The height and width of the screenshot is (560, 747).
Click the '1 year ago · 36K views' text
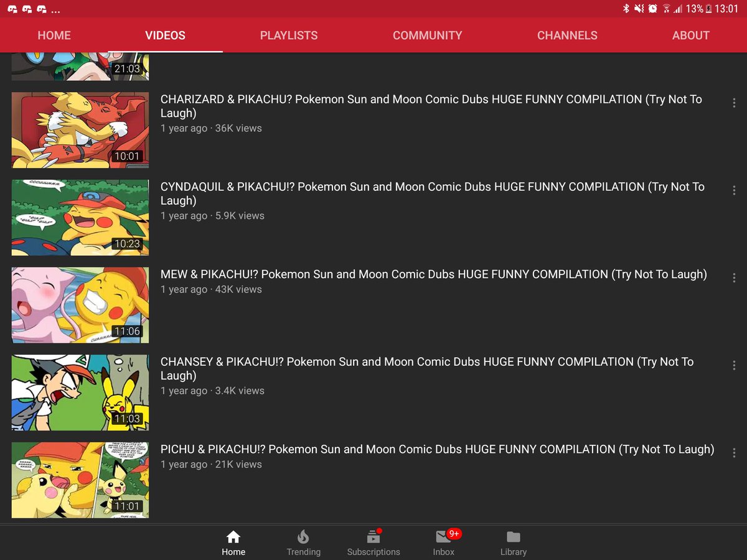click(211, 128)
